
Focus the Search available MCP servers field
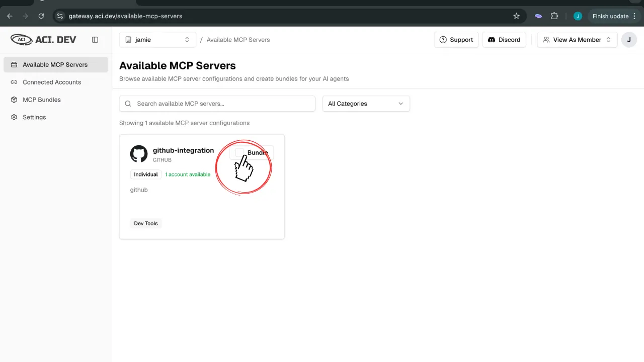(x=217, y=104)
